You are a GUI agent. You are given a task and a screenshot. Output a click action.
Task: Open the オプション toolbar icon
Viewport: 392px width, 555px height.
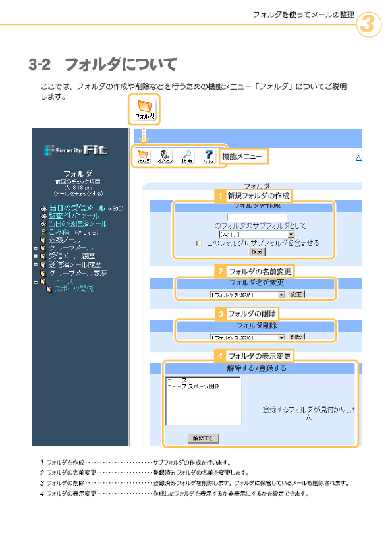165,156
